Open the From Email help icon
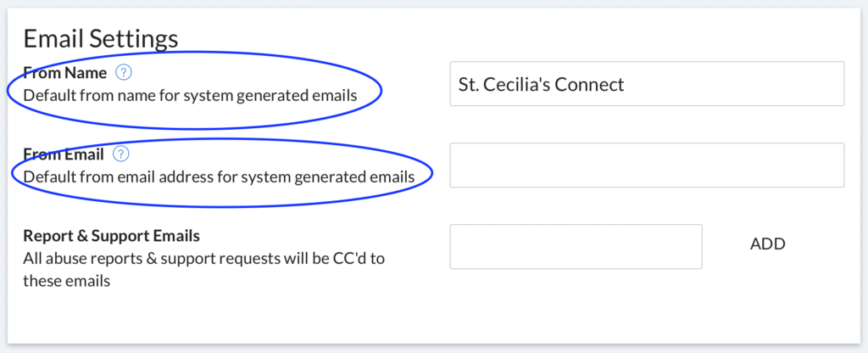 click(120, 154)
